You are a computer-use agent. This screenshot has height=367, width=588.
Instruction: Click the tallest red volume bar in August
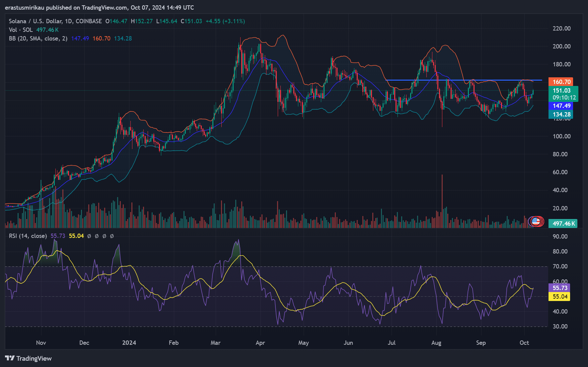click(442, 201)
